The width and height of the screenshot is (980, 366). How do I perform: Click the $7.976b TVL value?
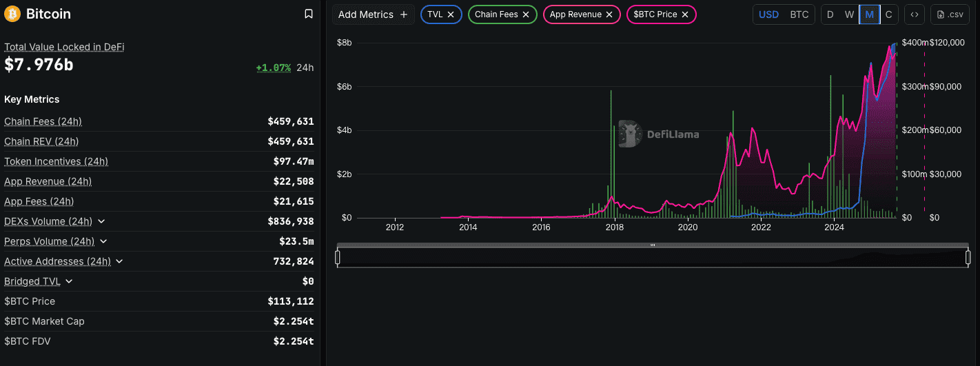pos(39,65)
